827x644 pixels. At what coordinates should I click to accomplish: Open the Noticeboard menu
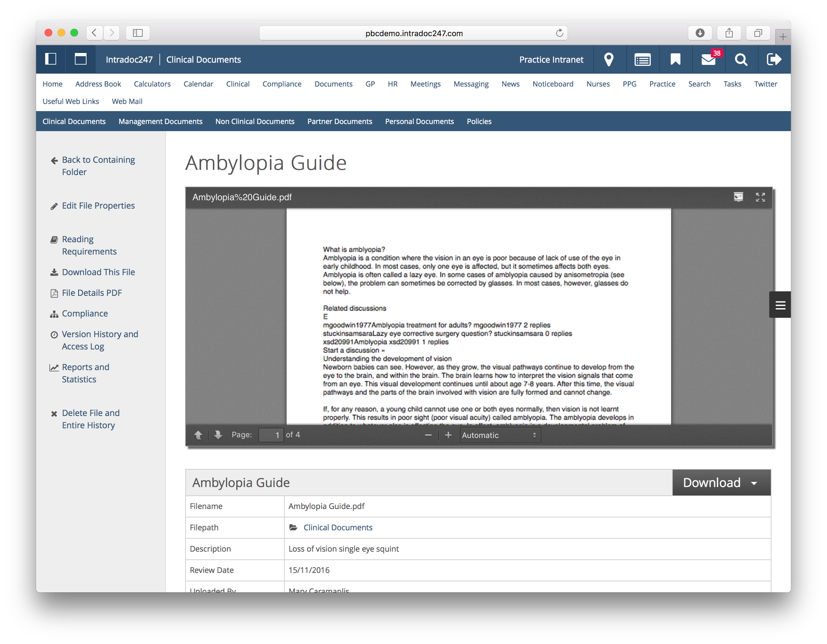coord(553,84)
